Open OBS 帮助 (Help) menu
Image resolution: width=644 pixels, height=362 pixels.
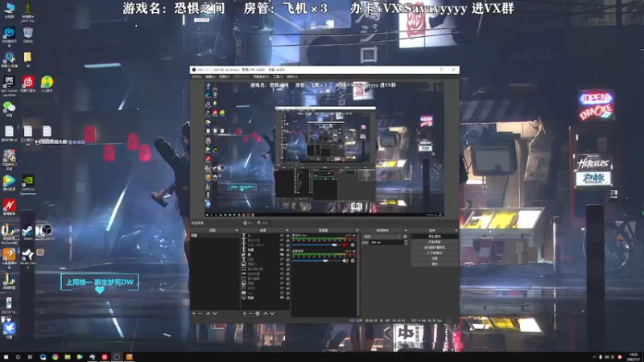click(x=292, y=76)
